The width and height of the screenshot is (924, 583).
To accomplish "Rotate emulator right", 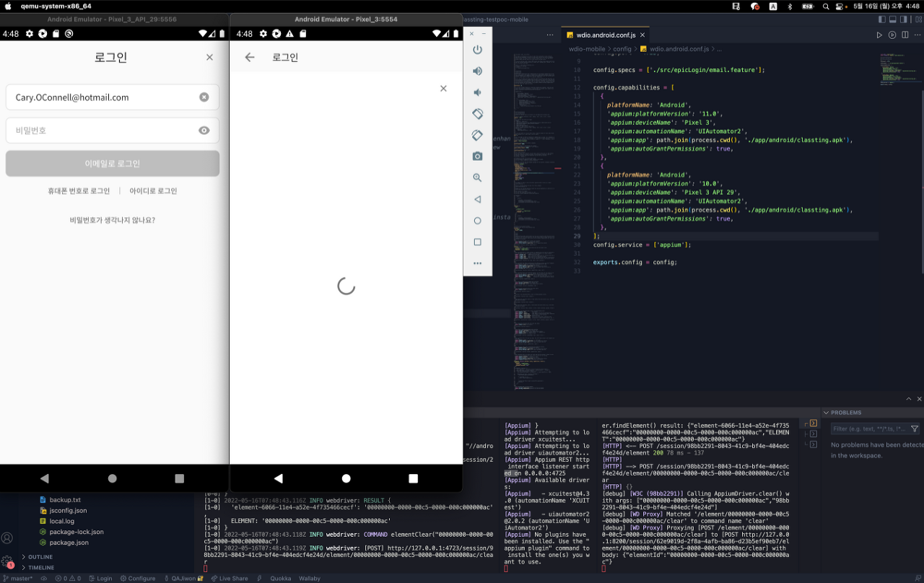I will tap(477, 135).
